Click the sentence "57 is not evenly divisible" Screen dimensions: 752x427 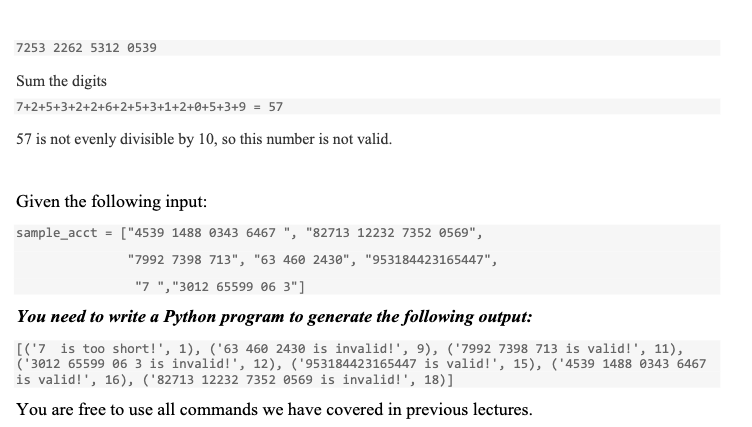204,139
